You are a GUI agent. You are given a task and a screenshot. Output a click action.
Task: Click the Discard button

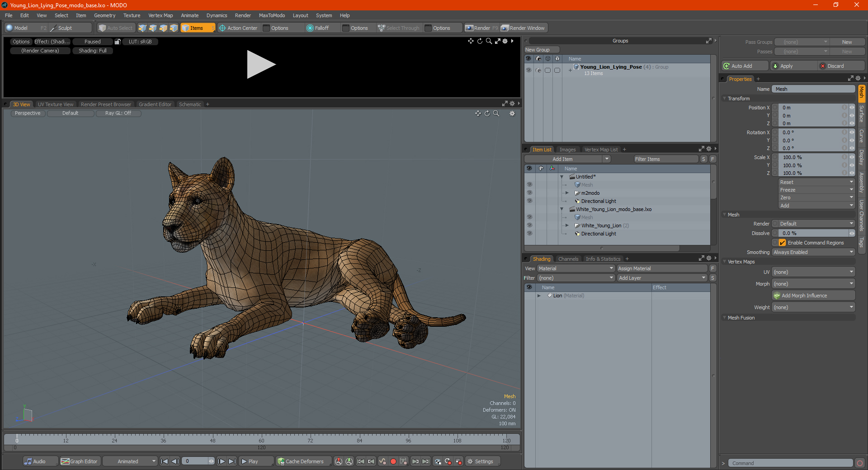tap(841, 66)
